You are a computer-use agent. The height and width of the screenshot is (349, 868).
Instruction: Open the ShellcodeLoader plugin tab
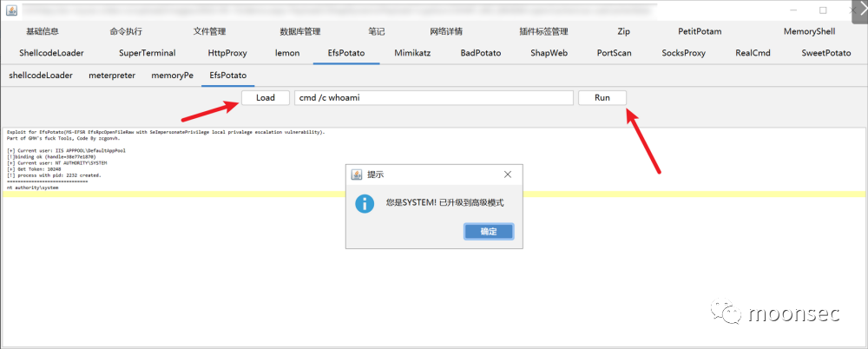[x=51, y=53]
